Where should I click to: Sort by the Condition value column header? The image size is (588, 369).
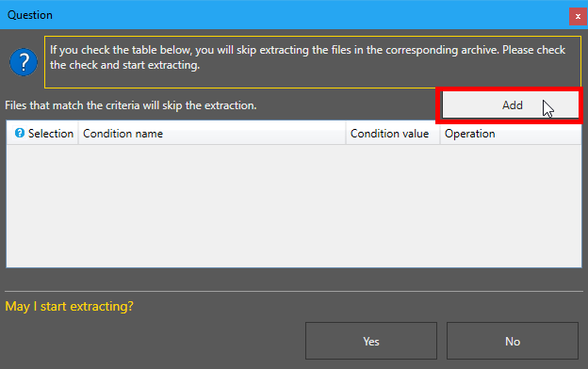coord(393,134)
